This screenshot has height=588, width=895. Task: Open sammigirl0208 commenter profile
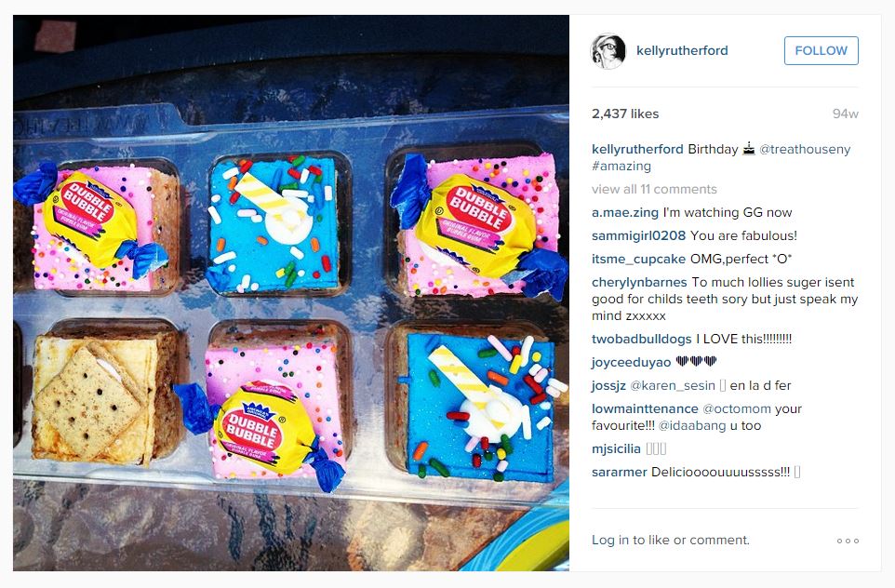(x=639, y=235)
